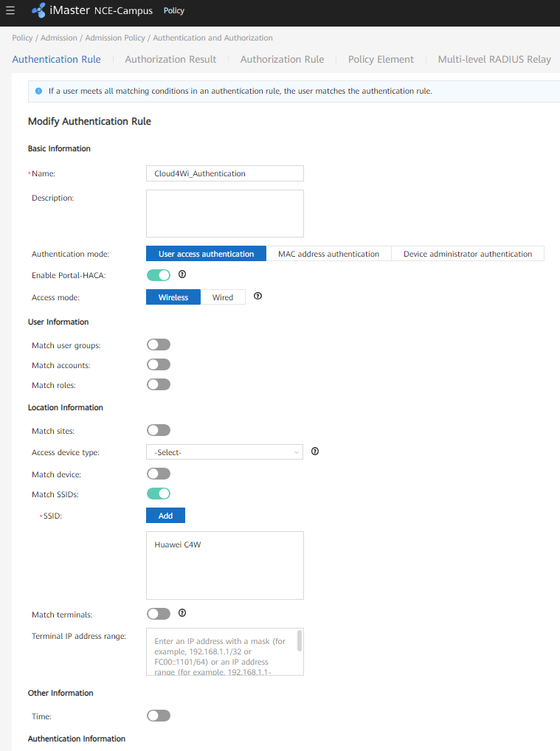This screenshot has height=751, width=560.
Task: Click the Name input field
Action: pyautogui.click(x=224, y=173)
